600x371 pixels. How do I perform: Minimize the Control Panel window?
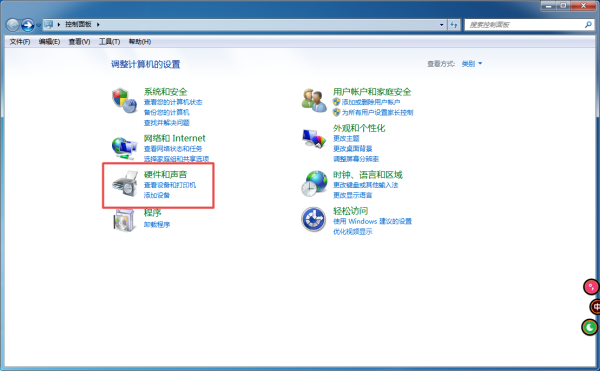click(548, 5)
